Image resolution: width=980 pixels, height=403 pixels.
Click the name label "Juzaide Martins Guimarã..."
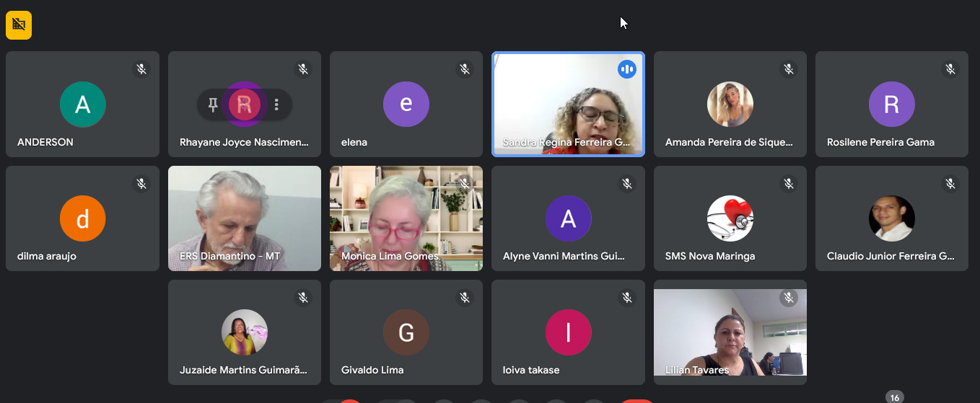pyautogui.click(x=243, y=370)
